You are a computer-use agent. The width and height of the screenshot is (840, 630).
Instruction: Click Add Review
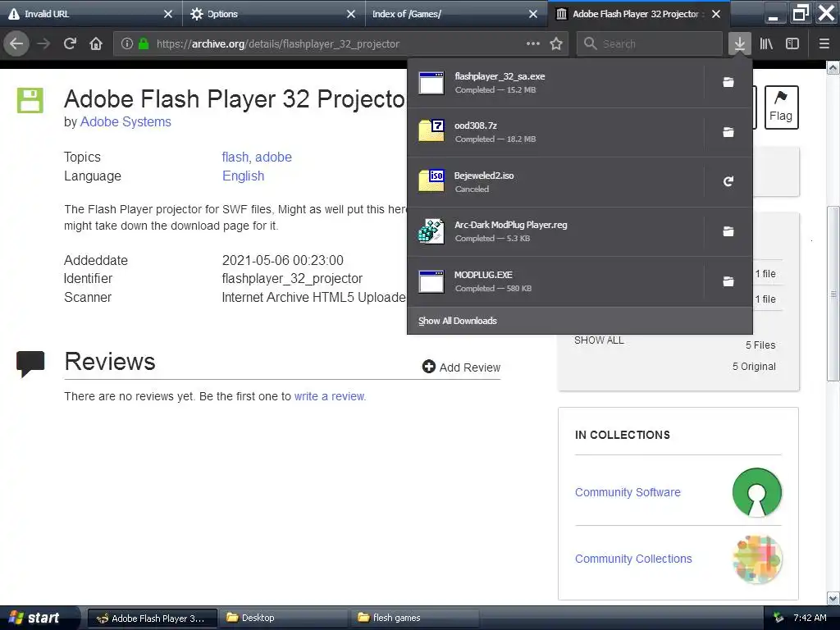(461, 367)
